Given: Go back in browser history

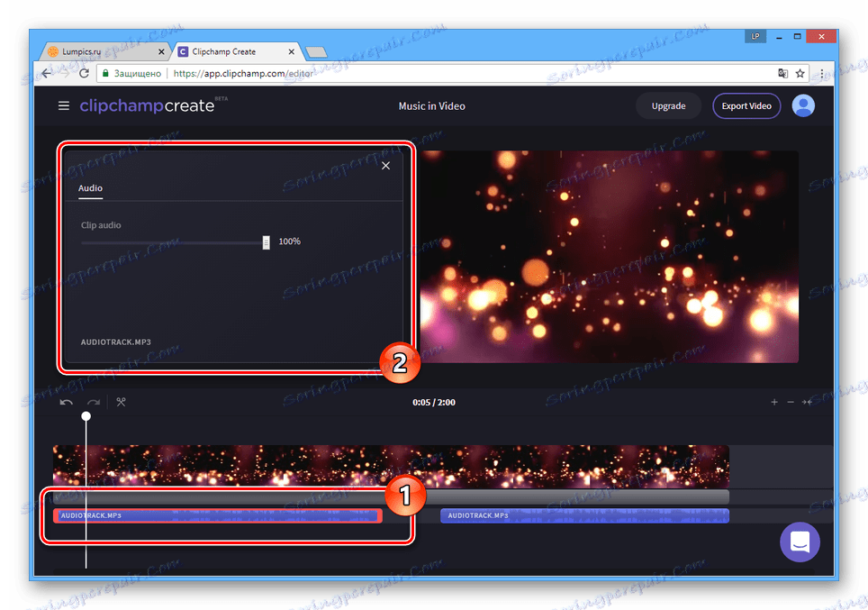Looking at the screenshot, I should [47, 73].
